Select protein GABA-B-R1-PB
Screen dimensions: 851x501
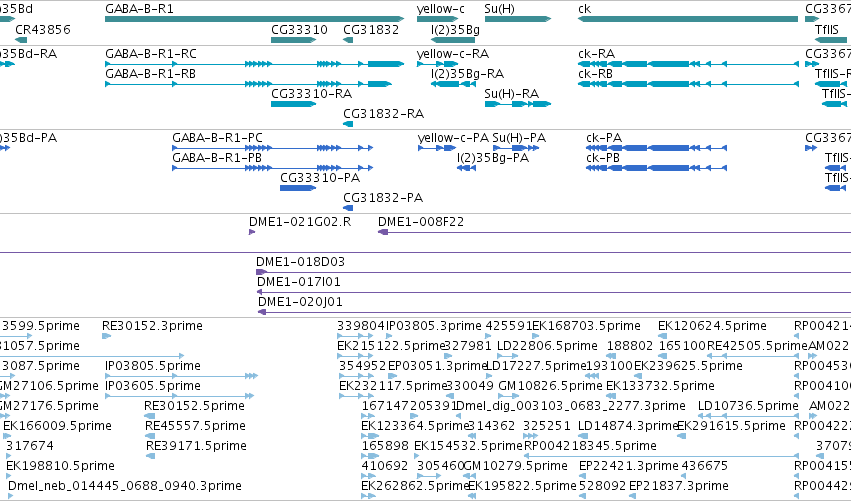tap(272, 168)
